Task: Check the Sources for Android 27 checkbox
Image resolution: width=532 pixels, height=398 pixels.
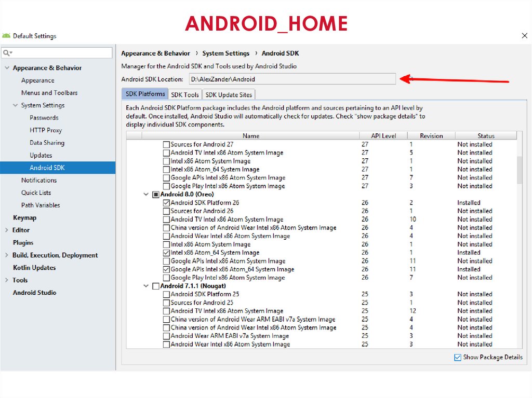Action: pyautogui.click(x=166, y=144)
